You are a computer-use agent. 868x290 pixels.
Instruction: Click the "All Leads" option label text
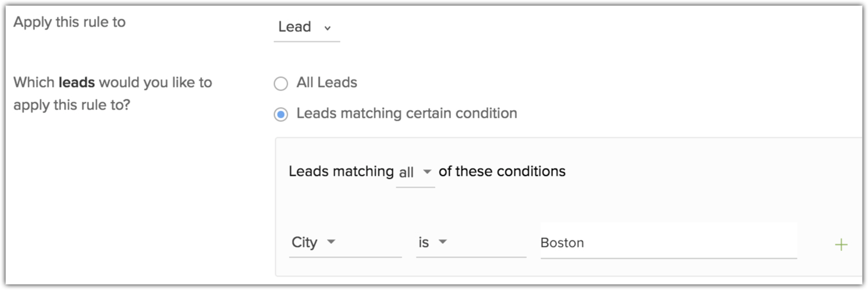coord(327,82)
